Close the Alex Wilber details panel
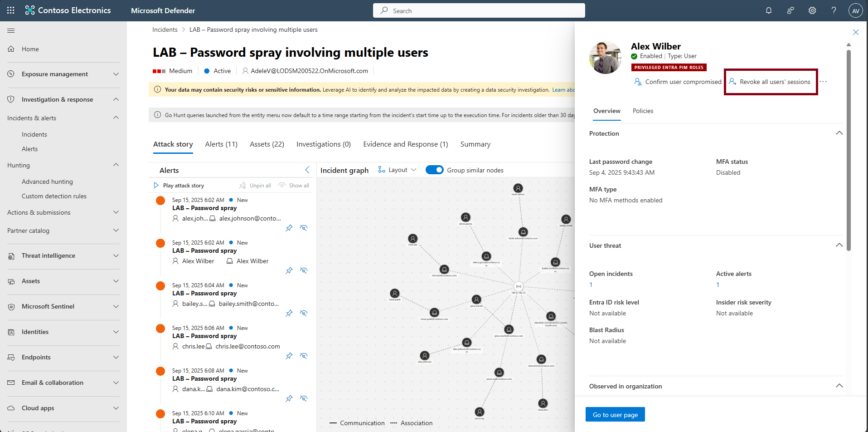 (x=856, y=32)
